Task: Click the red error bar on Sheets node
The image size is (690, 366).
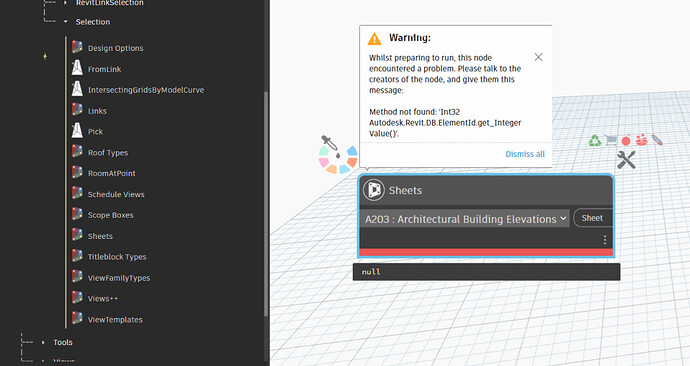Action: point(486,252)
